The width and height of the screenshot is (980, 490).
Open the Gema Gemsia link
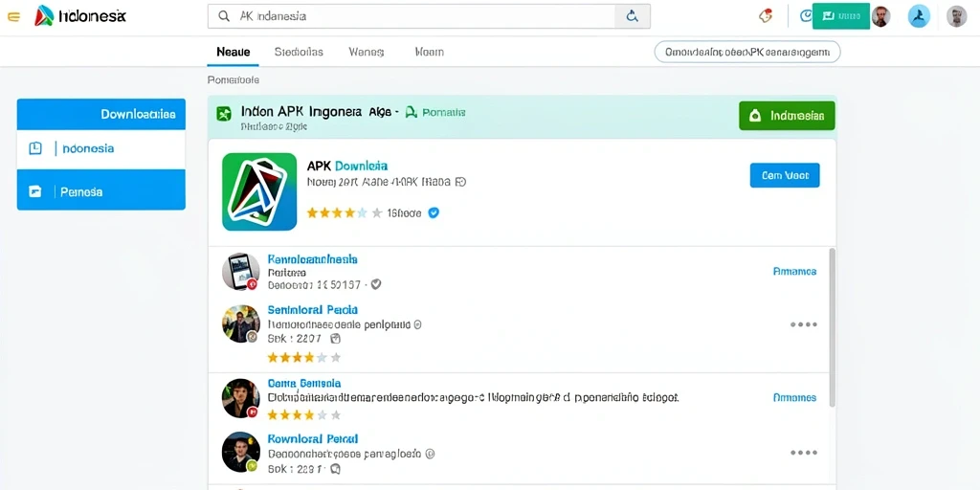tap(304, 383)
